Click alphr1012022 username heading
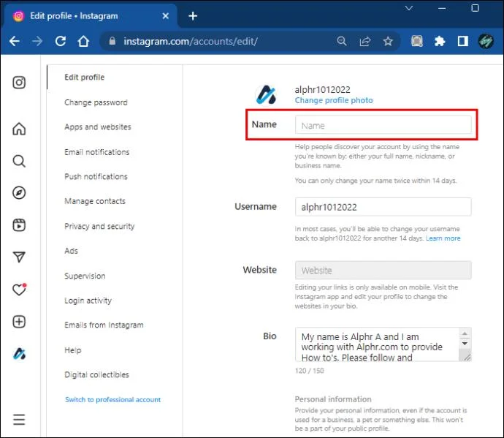The image size is (504, 438). [x=322, y=89]
